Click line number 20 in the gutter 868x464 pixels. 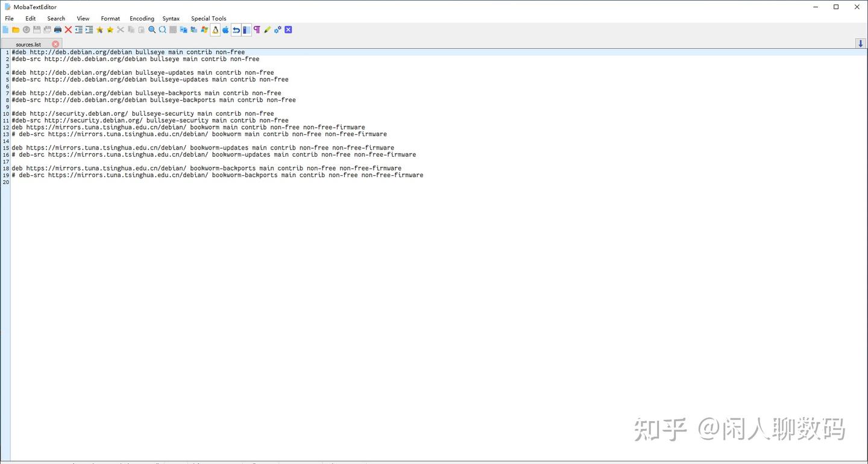6,182
